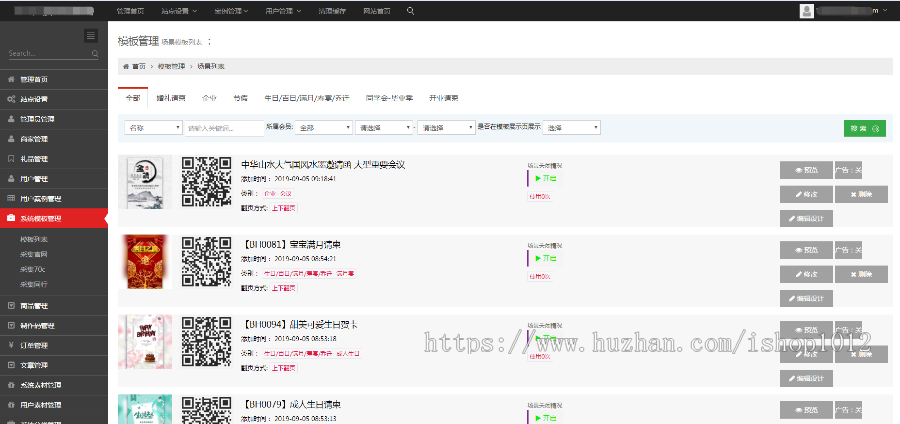Click 网站首页 link in top navbar
Screen dimensions: 900x424
coord(377,11)
